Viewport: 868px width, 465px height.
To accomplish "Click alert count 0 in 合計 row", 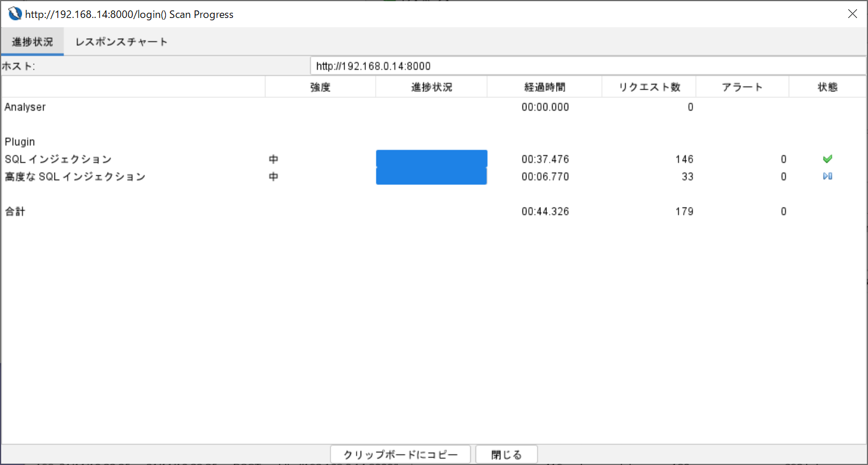I will [783, 212].
